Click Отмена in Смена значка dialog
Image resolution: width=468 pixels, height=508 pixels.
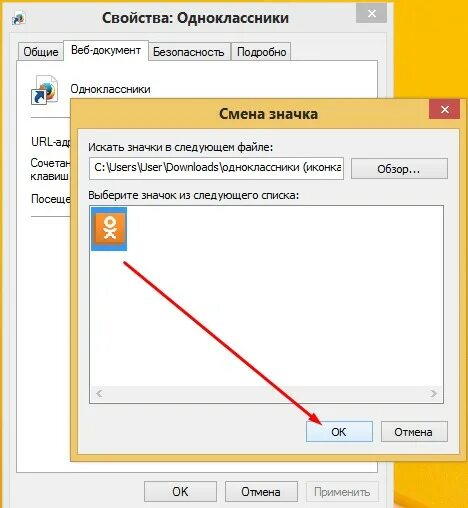tap(414, 432)
